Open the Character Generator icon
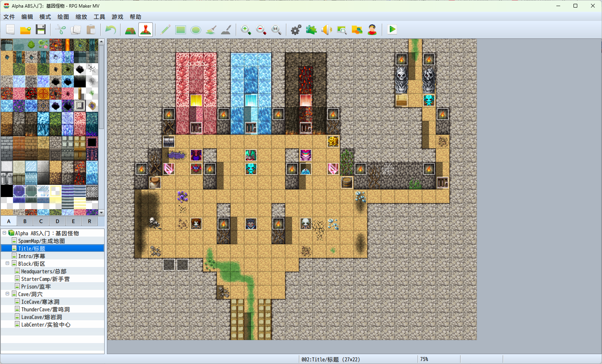 tap(372, 30)
